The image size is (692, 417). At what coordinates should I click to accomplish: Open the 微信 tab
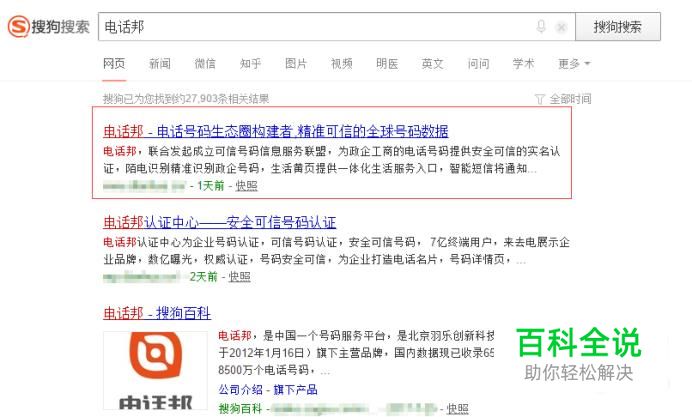205,64
